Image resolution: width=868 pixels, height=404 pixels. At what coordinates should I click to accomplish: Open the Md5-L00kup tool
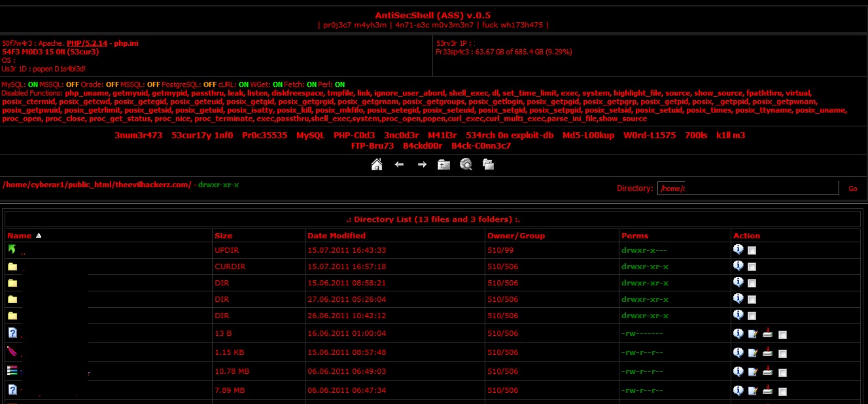(x=587, y=136)
